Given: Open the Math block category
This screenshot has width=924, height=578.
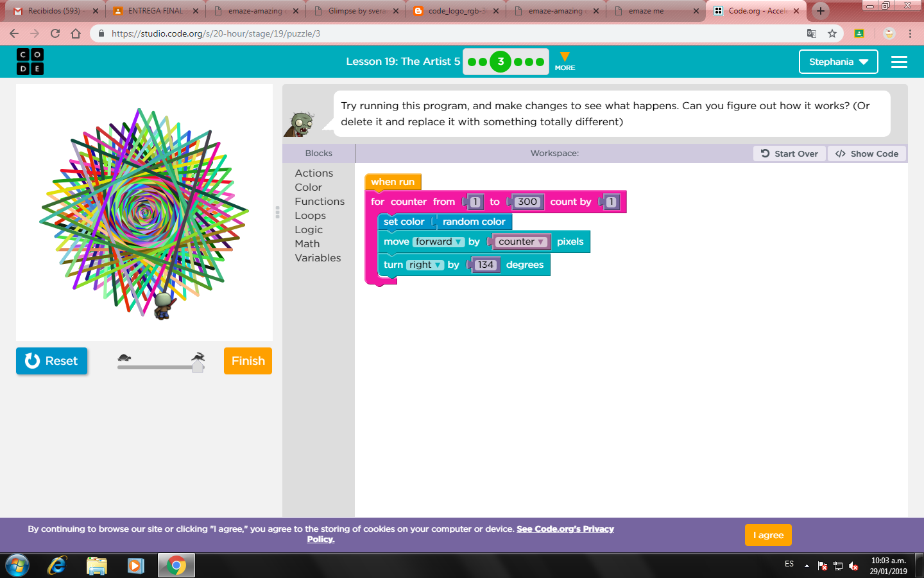Looking at the screenshot, I should pyautogui.click(x=307, y=244).
